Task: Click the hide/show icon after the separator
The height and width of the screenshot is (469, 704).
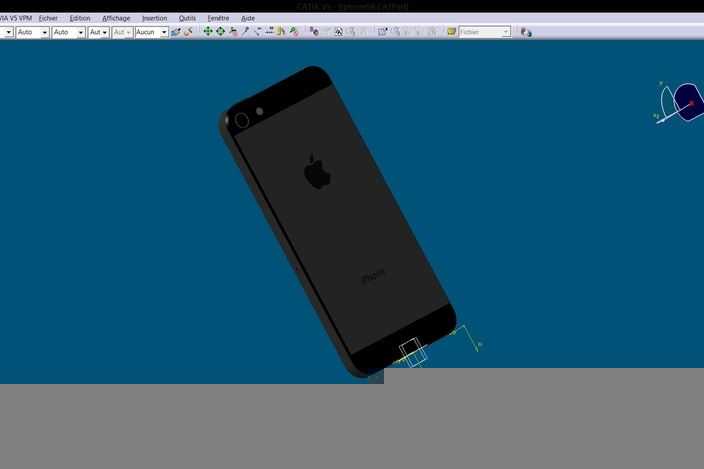Action: click(314, 31)
